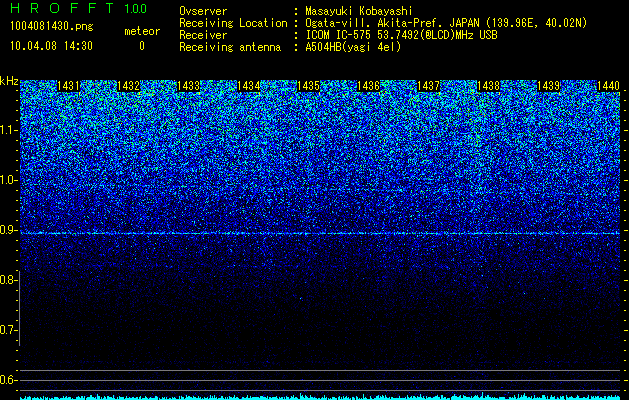Click the 1.0 frequency axis label

(7, 180)
